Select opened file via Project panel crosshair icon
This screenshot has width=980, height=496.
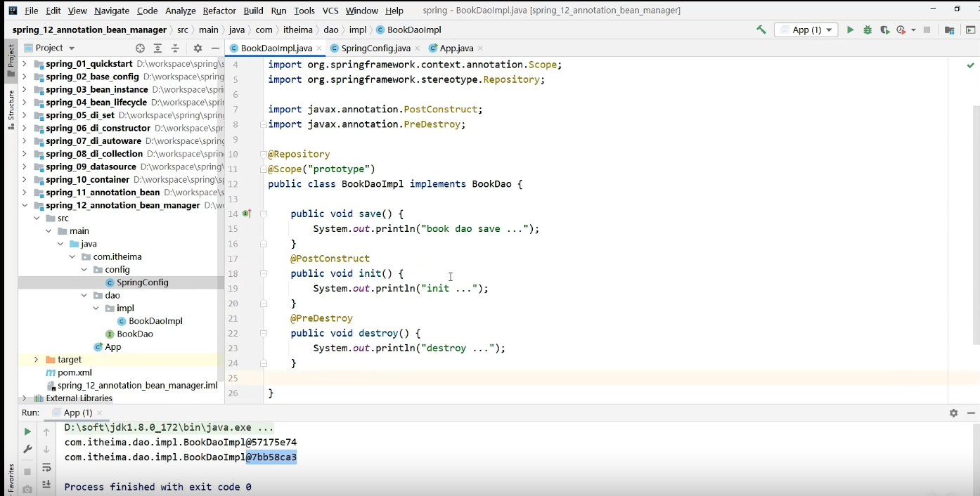pyautogui.click(x=140, y=48)
